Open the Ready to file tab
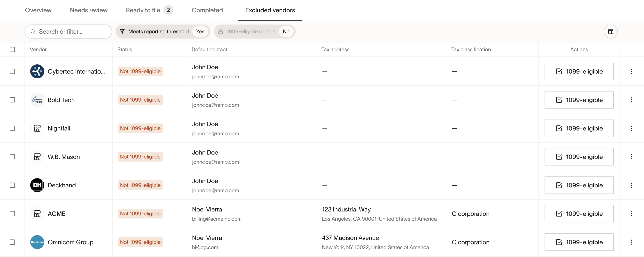The height and width of the screenshot is (257, 644). (x=143, y=10)
